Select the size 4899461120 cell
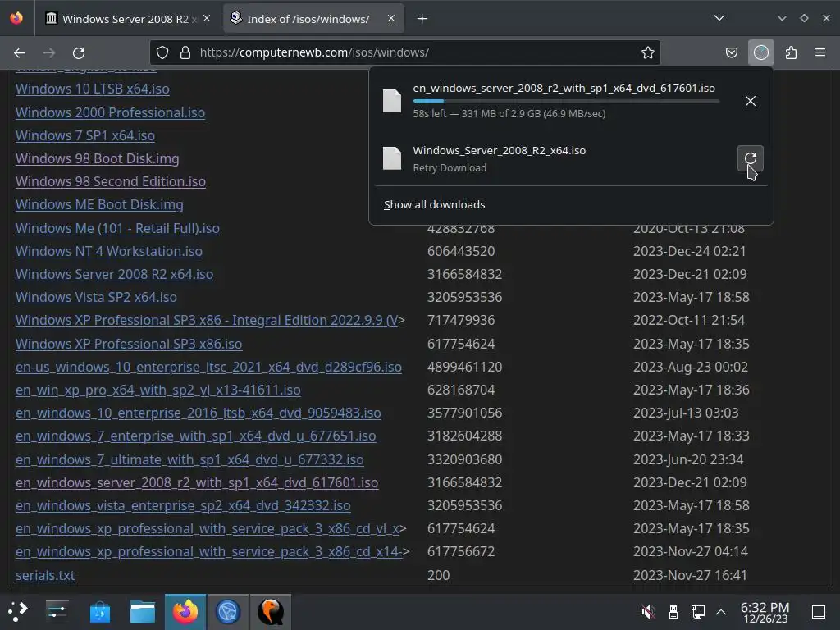840x630 pixels. (464, 367)
